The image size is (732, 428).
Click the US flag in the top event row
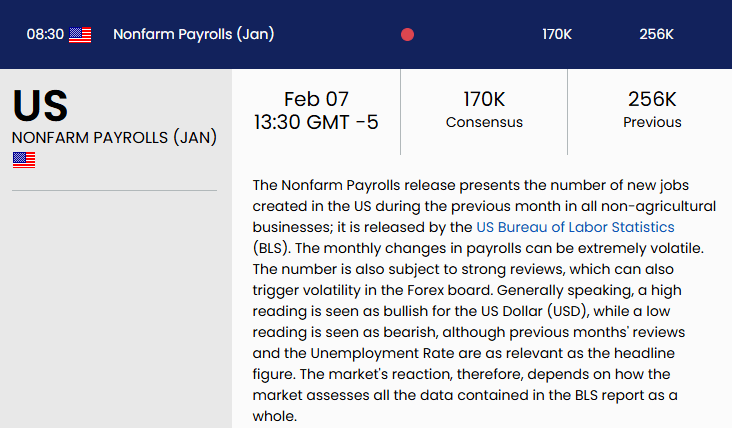80,35
